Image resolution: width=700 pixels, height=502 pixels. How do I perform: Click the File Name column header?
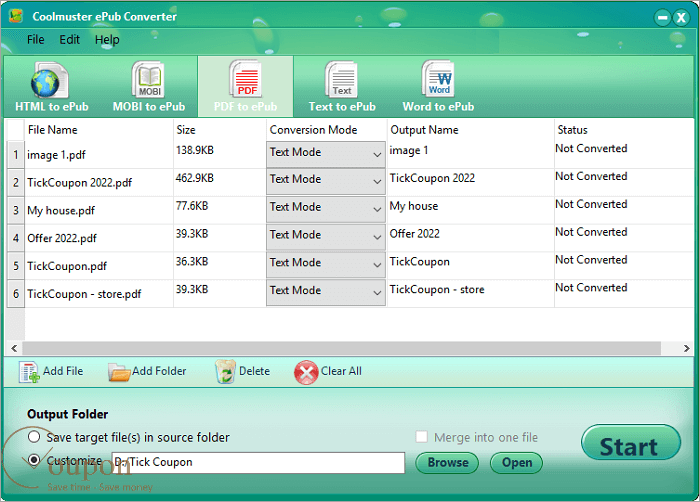[53, 130]
